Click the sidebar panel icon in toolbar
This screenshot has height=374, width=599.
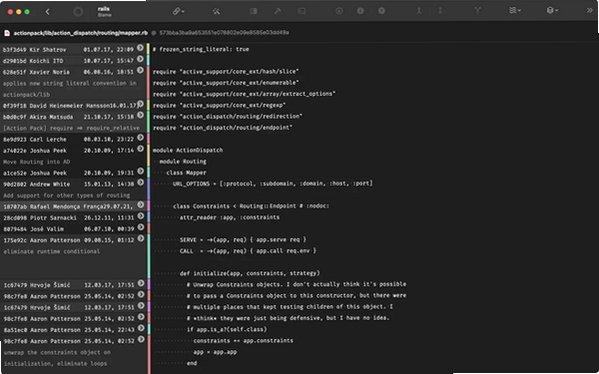tap(254, 11)
